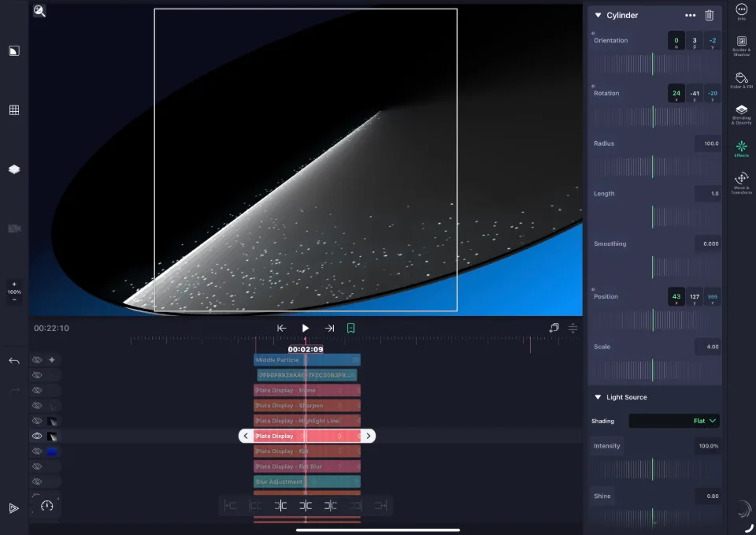Viewport: 756px width, 535px height.
Task: Trim layer start to the playhead
Action: point(280,506)
